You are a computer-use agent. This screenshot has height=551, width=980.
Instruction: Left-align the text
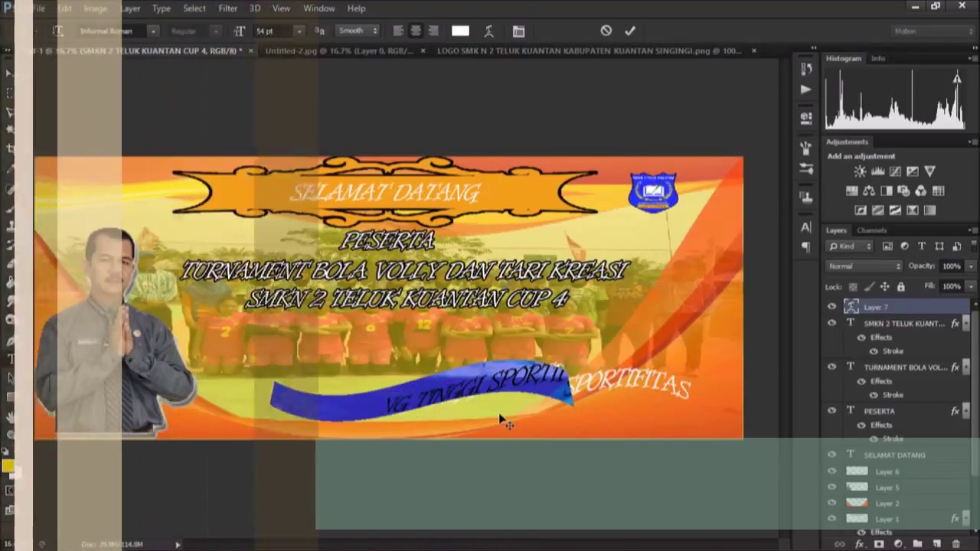398,31
